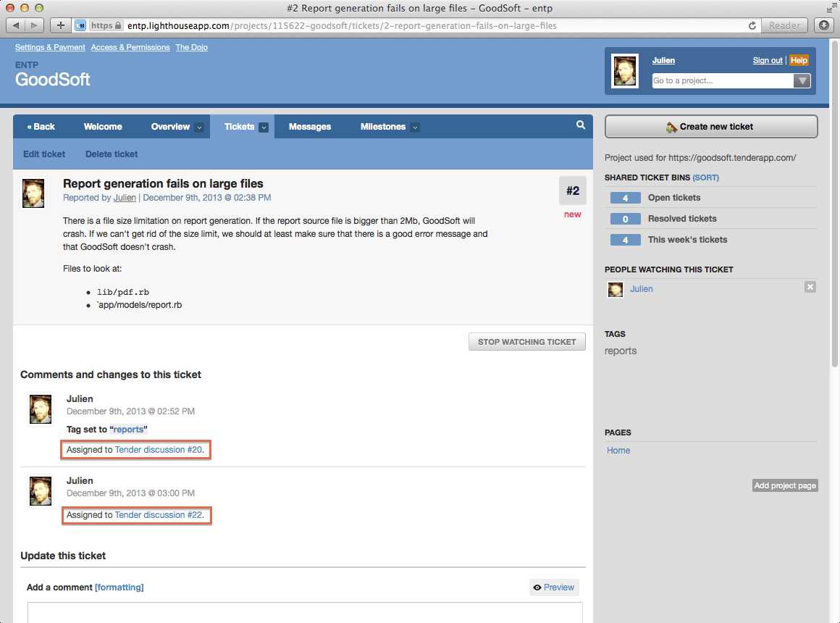
Task: Open the Home page link under Pages
Action: pyautogui.click(x=618, y=451)
